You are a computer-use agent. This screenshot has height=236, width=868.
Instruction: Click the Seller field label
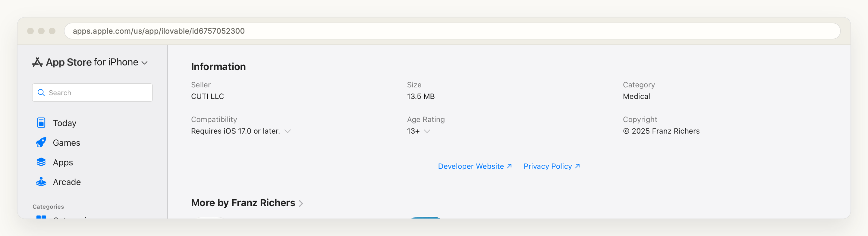pyautogui.click(x=201, y=85)
